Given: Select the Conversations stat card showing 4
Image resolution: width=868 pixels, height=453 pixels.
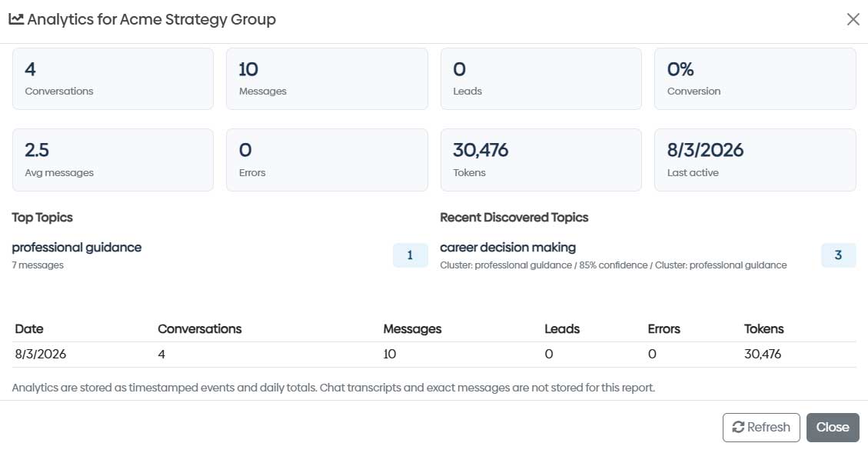Looking at the screenshot, I should (x=113, y=78).
